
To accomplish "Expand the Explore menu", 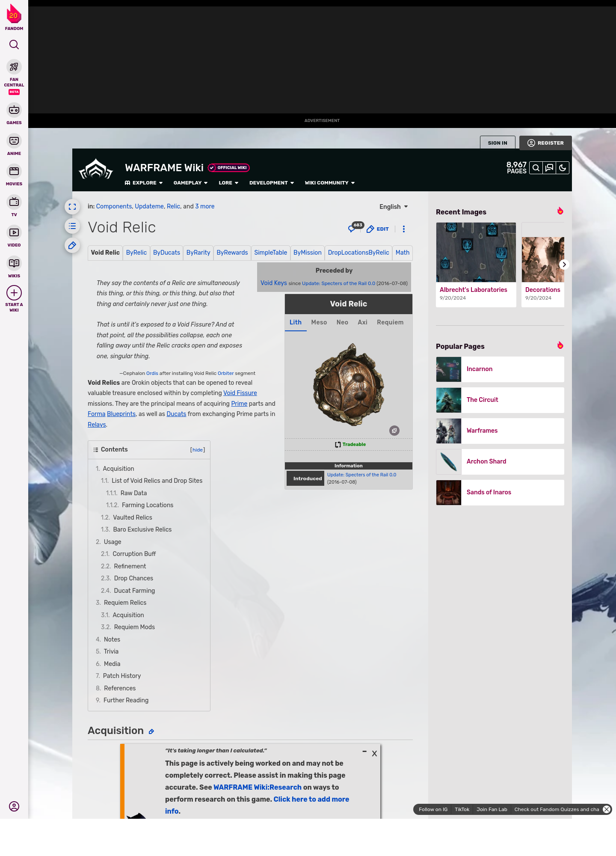I will click(x=144, y=183).
